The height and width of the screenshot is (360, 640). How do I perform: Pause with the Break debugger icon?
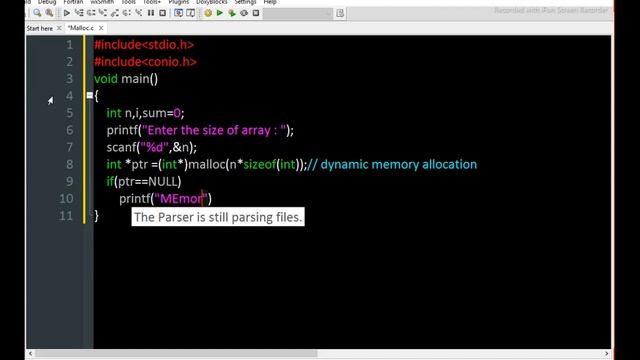(151, 13)
